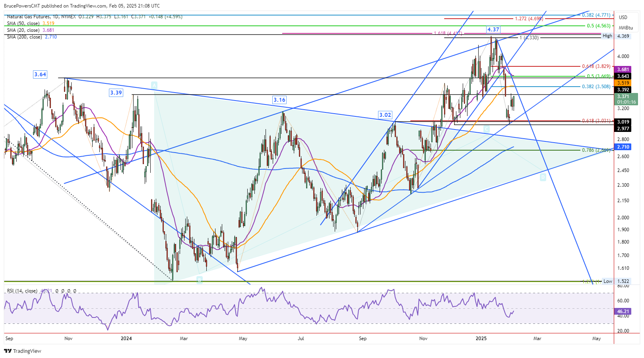The height and width of the screenshot is (358, 644).
Task: Click the 4.37 peak price label
Action: pyautogui.click(x=493, y=29)
